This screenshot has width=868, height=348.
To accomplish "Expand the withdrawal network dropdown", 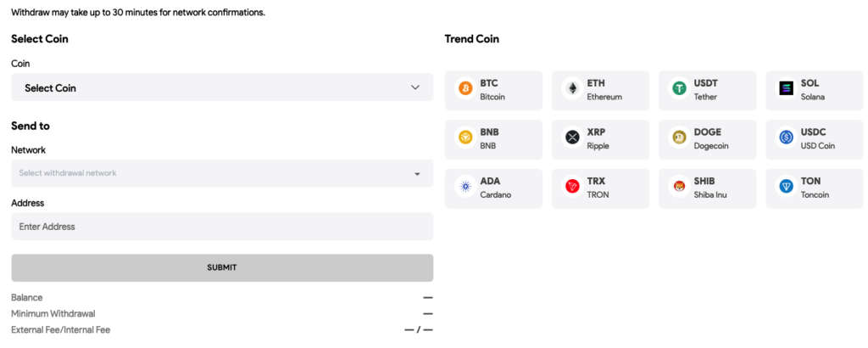I will tap(222, 173).
